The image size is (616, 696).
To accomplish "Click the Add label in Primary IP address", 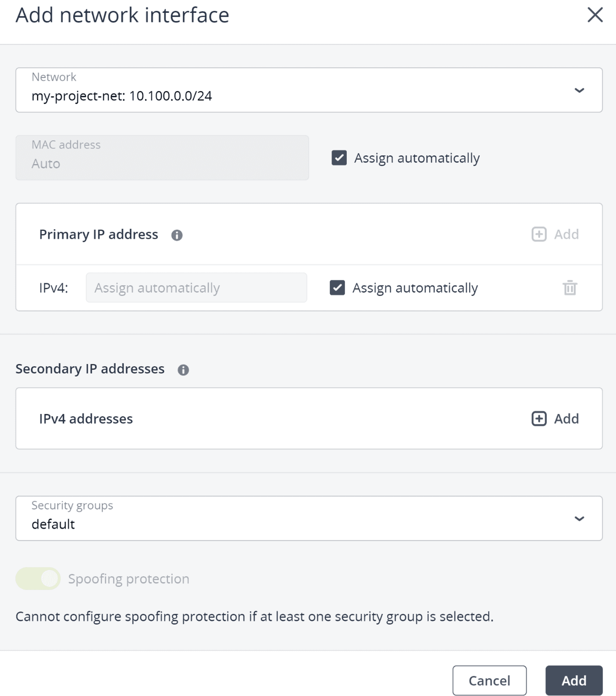I will (566, 234).
